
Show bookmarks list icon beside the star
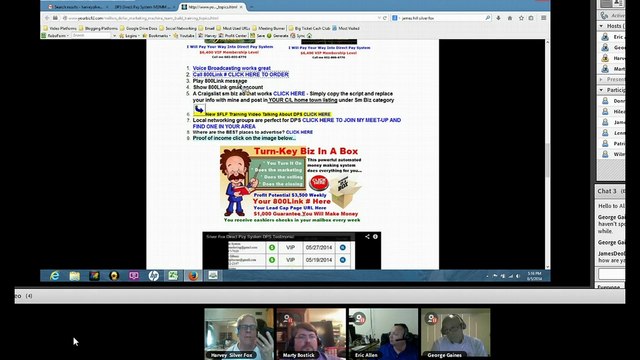531,18
